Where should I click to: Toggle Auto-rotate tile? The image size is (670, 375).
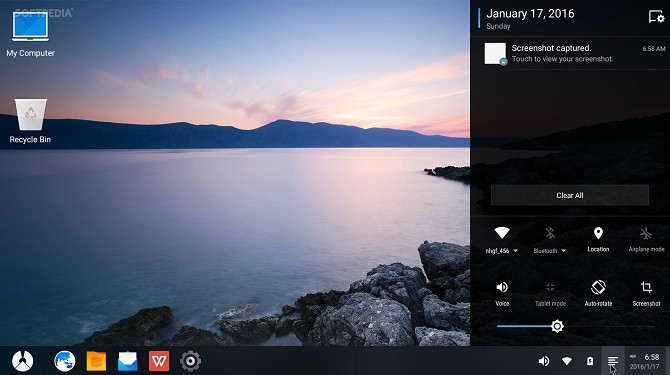(x=598, y=293)
